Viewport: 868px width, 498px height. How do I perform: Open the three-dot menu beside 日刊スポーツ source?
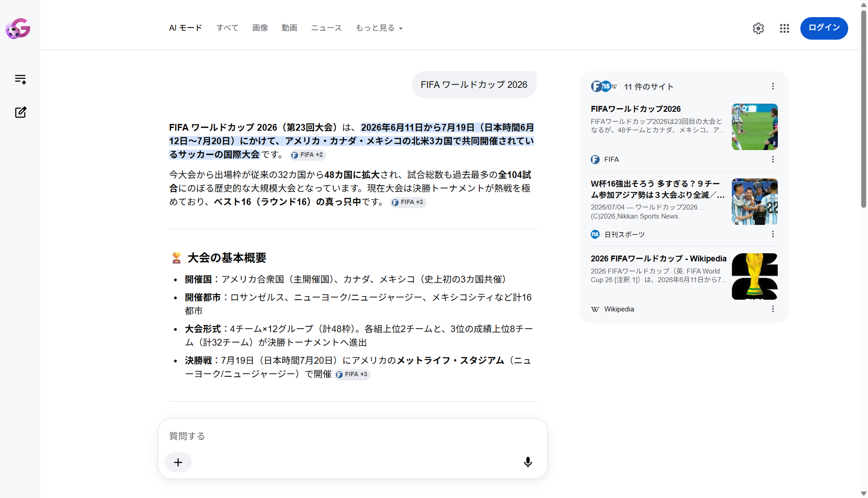tap(773, 234)
